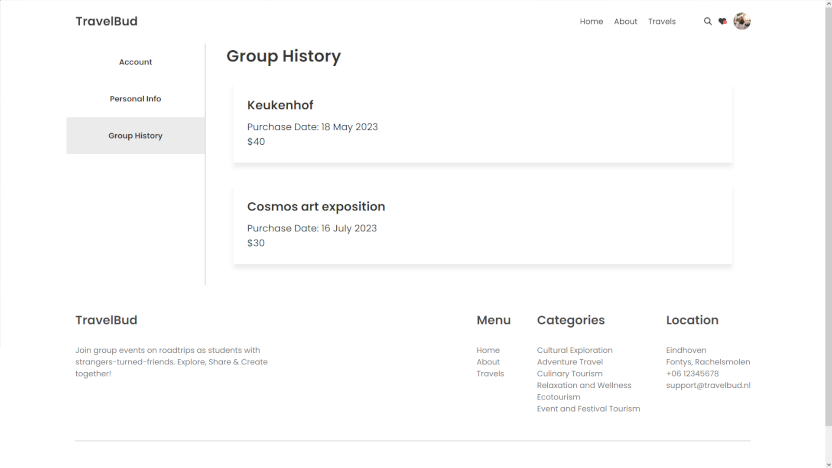This screenshot has width=832, height=468.
Task: Open Home in the footer menu
Action: 488,350
